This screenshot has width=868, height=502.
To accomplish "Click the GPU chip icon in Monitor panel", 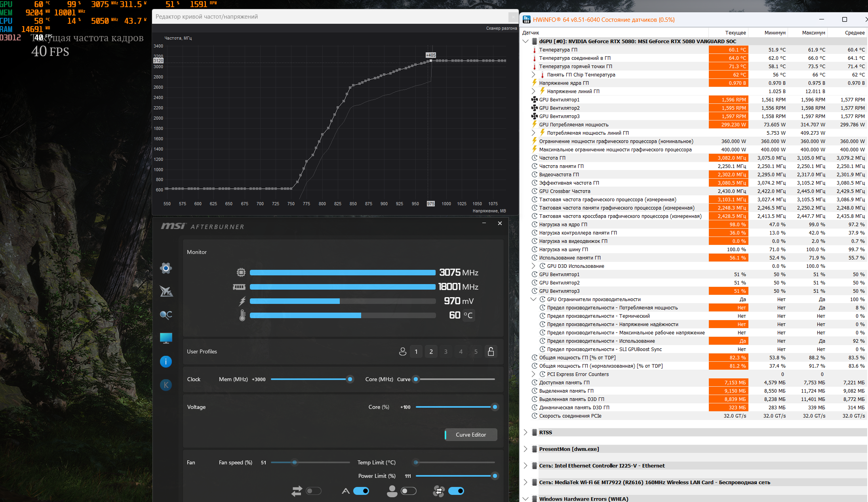I will coord(241,273).
